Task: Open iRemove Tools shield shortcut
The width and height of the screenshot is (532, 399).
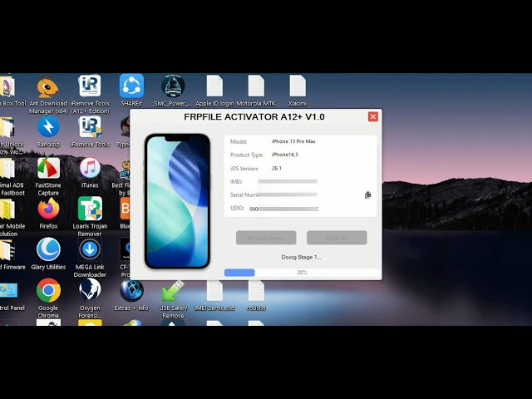Action: tap(90, 127)
